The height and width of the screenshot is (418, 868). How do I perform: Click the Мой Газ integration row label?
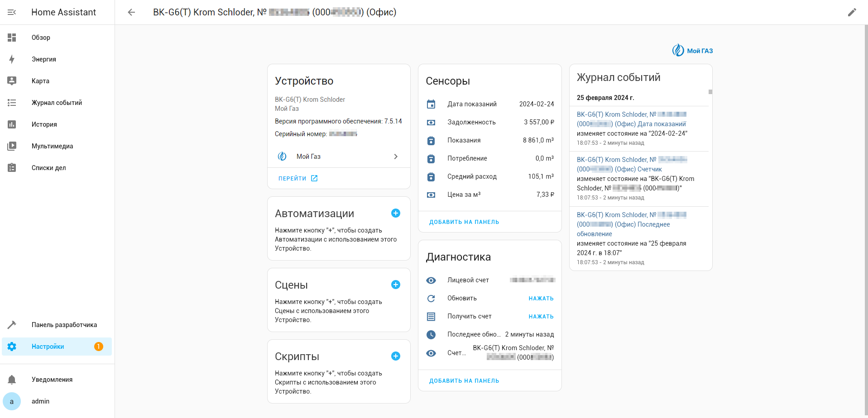pyautogui.click(x=308, y=157)
